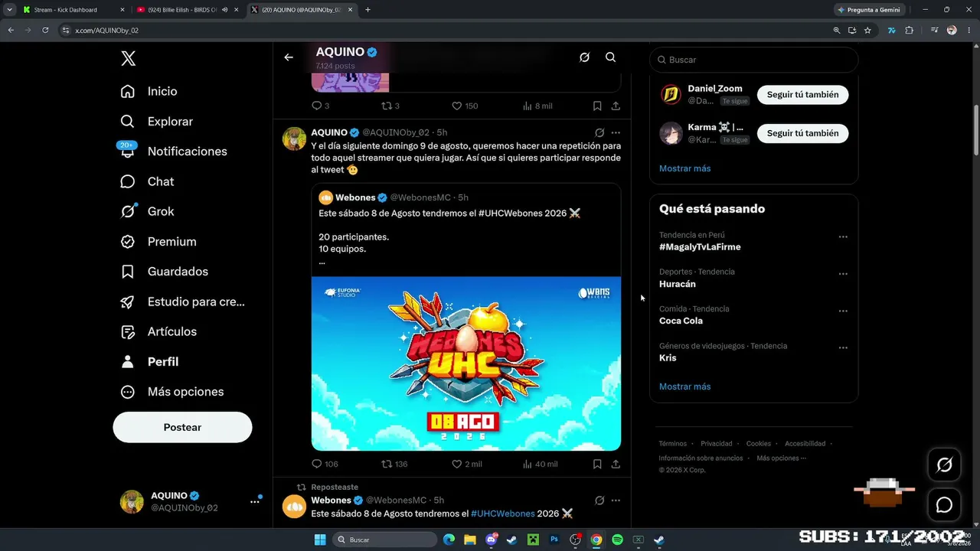Screen dimensions: 980x551
Task: Click Grok icon in the profile header
Action: [x=584, y=57]
